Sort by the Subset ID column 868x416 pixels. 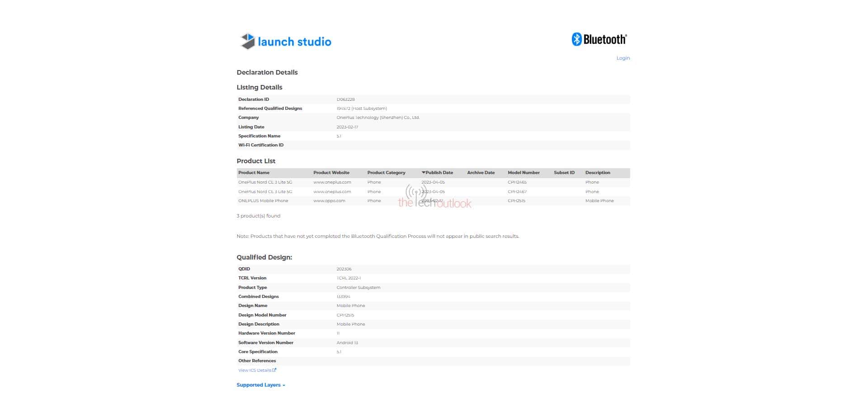(564, 173)
